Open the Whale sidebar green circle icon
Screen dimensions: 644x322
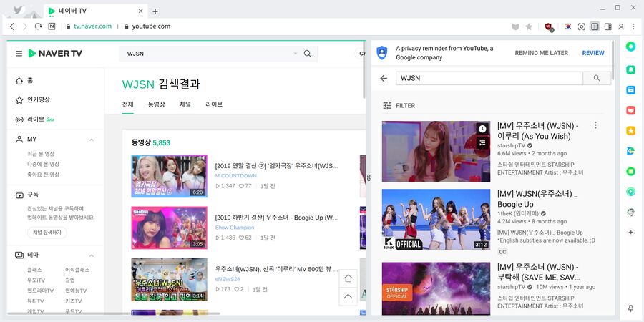(630, 47)
